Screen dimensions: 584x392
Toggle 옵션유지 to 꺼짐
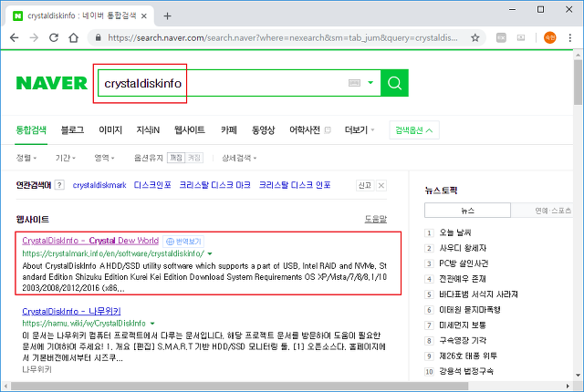pos(176,158)
